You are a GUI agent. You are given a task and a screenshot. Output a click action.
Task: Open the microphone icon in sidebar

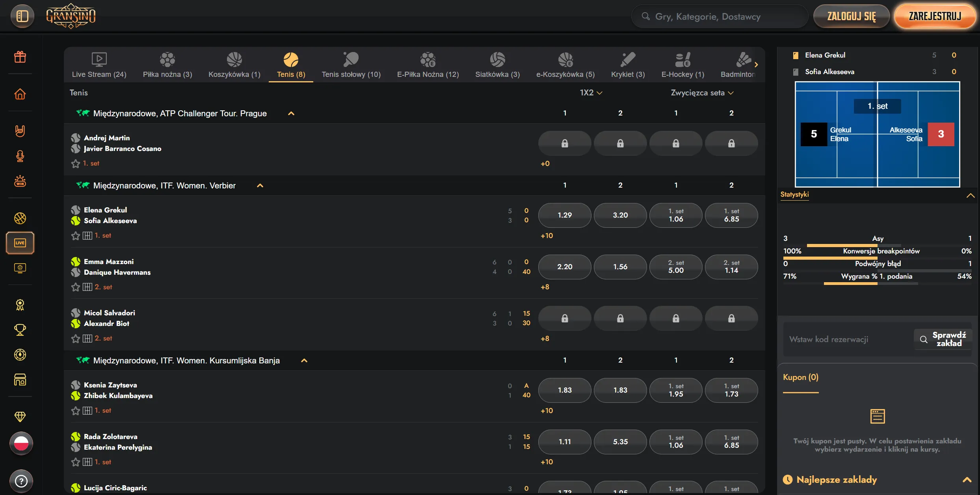20,156
